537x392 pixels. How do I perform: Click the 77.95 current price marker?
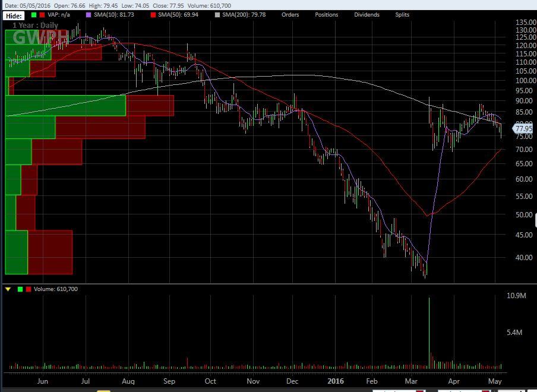(523, 128)
